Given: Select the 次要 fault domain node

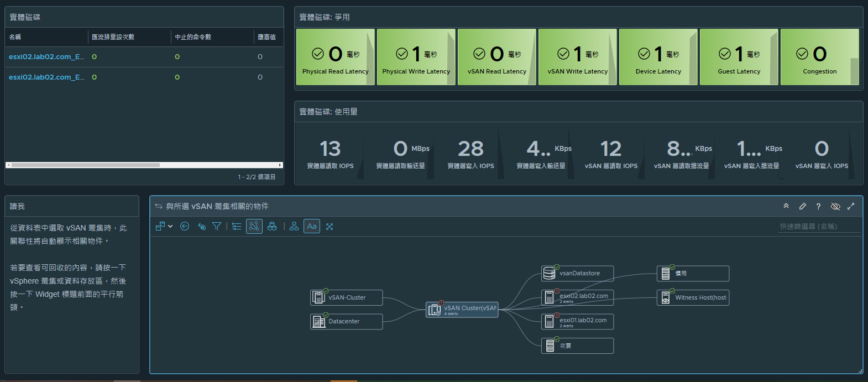Looking at the screenshot, I should pyautogui.click(x=577, y=346).
